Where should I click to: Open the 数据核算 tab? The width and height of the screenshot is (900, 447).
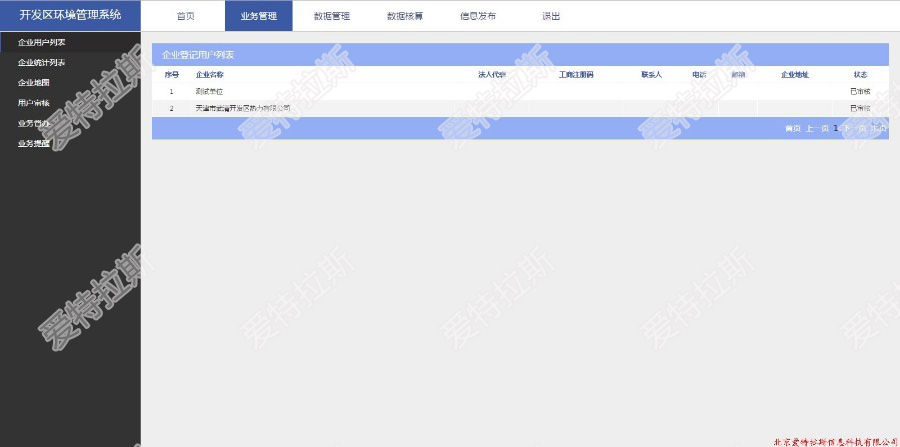pyautogui.click(x=404, y=16)
